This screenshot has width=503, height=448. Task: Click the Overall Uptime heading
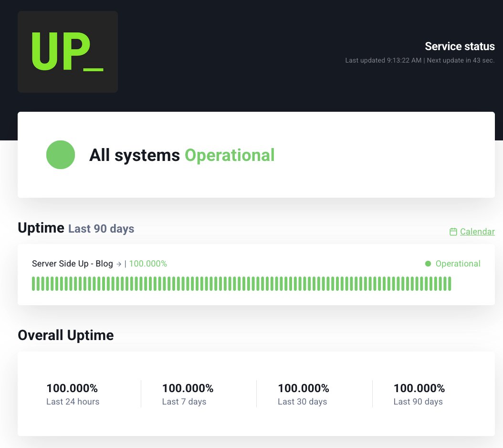pyautogui.click(x=66, y=335)
